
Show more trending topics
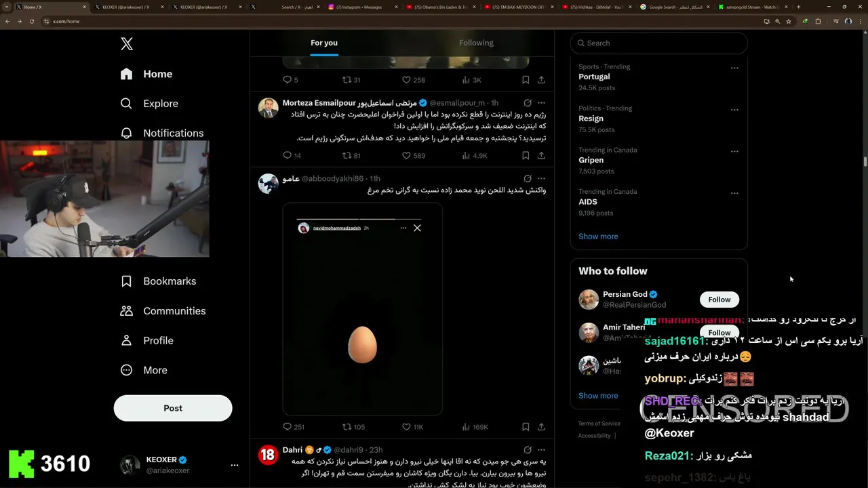[x=598, y=237]
